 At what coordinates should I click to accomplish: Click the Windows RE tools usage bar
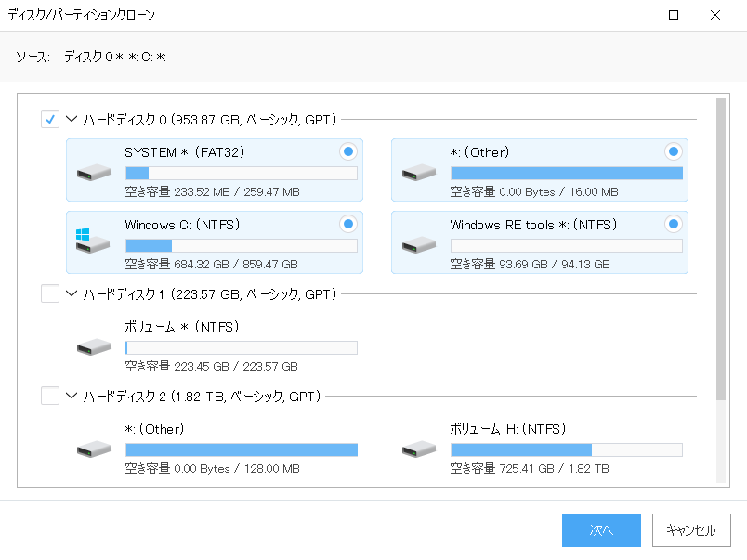pos(567,245)
